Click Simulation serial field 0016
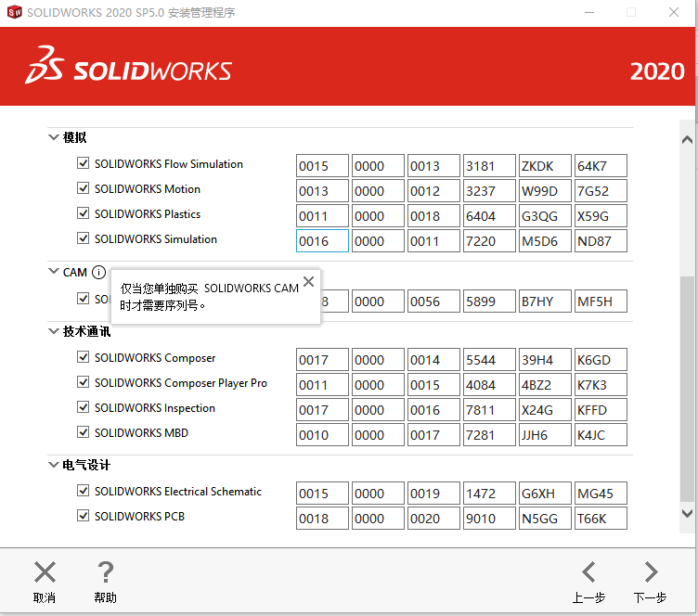 point(322,240)
